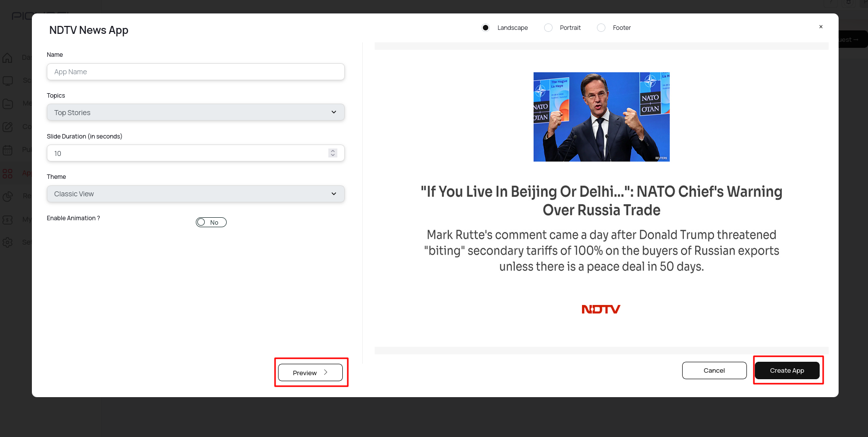This screenshot has width=868, height=437.
Task: Click the red Apps grid icon
Action: click(7, 173)
